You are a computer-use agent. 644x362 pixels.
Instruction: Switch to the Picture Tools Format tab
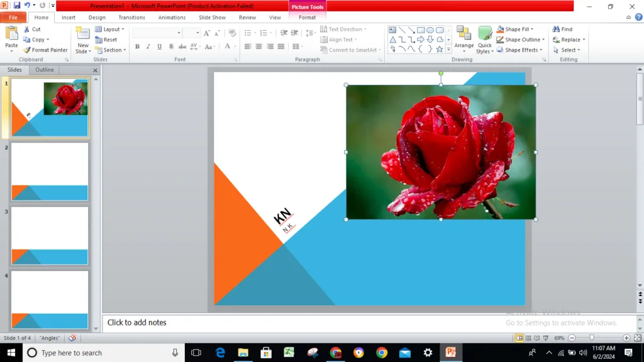(308, 18)
